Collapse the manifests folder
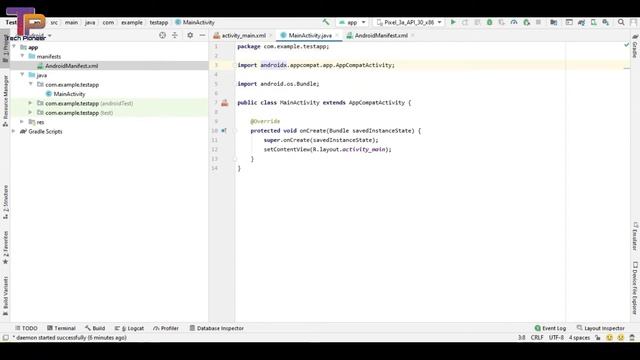 click(22, 56)
